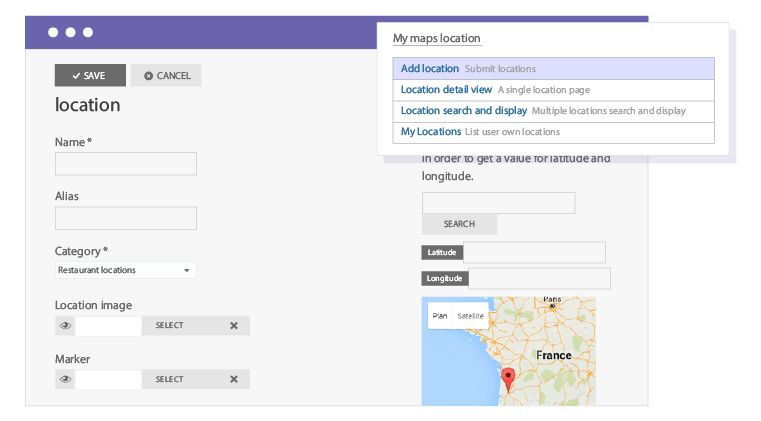Focus the Name text field

coord(126,164)
